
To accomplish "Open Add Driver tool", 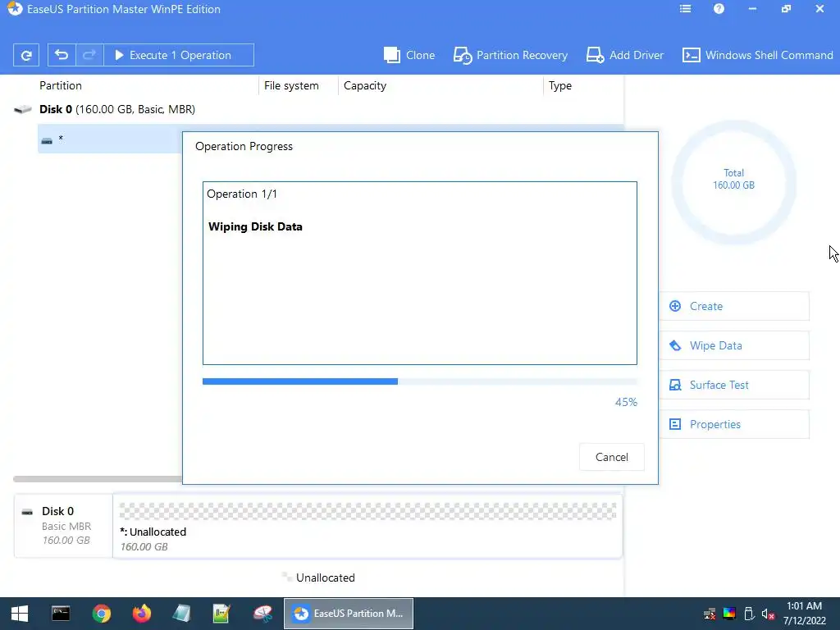I will point(624,55).
